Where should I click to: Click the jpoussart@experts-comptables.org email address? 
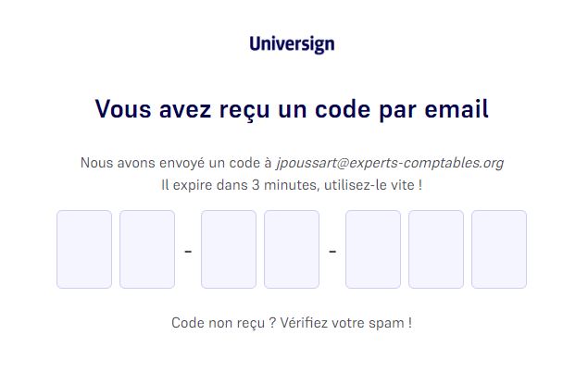click(390, 164)
